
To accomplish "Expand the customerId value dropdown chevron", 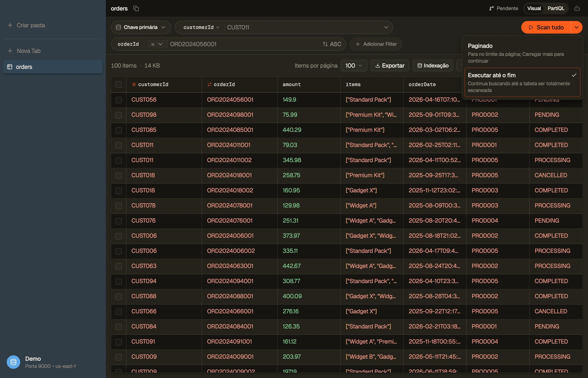I will (x=386, y=27).
